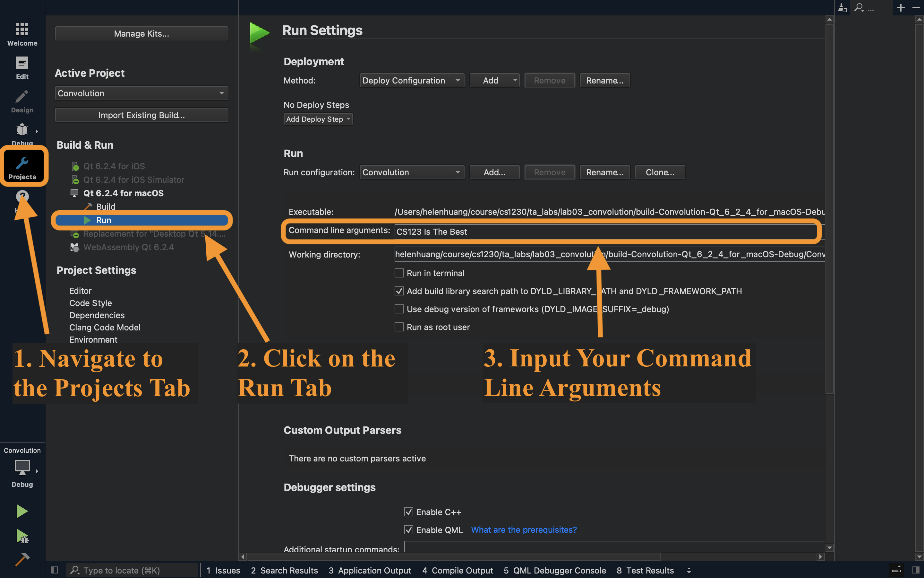924x578 pixels.
Task: Click the minus icon at top right
Action: (x=916, y=8)
